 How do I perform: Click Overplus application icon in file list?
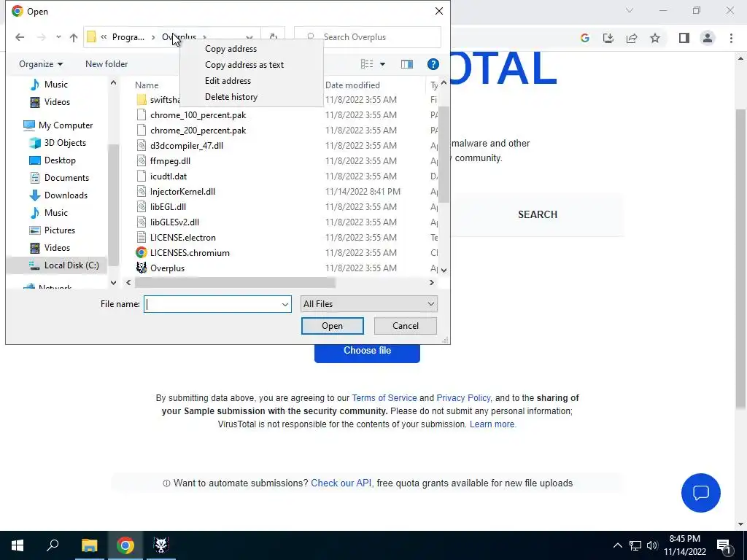(x=141, y=268)
